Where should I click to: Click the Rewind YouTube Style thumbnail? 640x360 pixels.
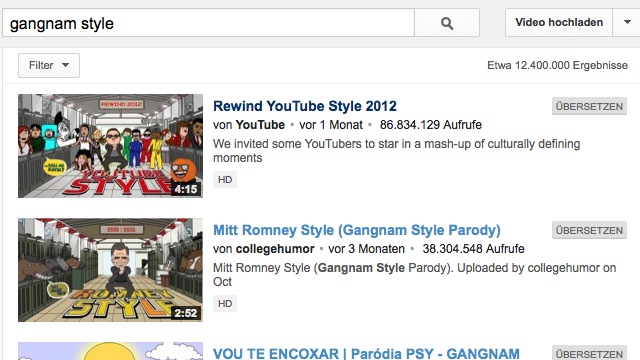[110, 146]
